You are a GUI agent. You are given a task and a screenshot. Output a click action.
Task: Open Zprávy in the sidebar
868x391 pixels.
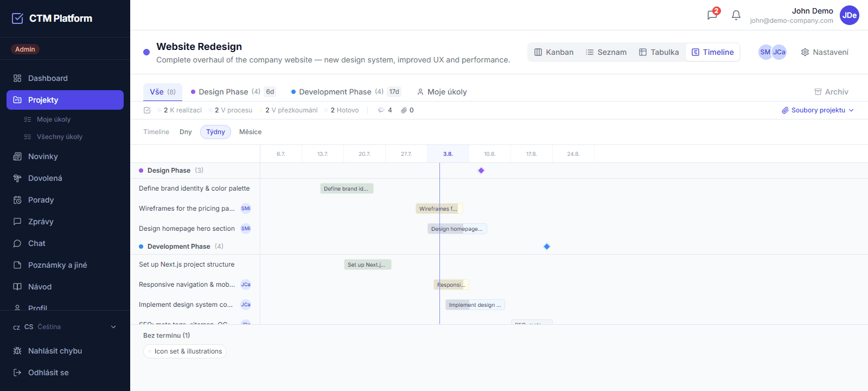click(65, 222)
